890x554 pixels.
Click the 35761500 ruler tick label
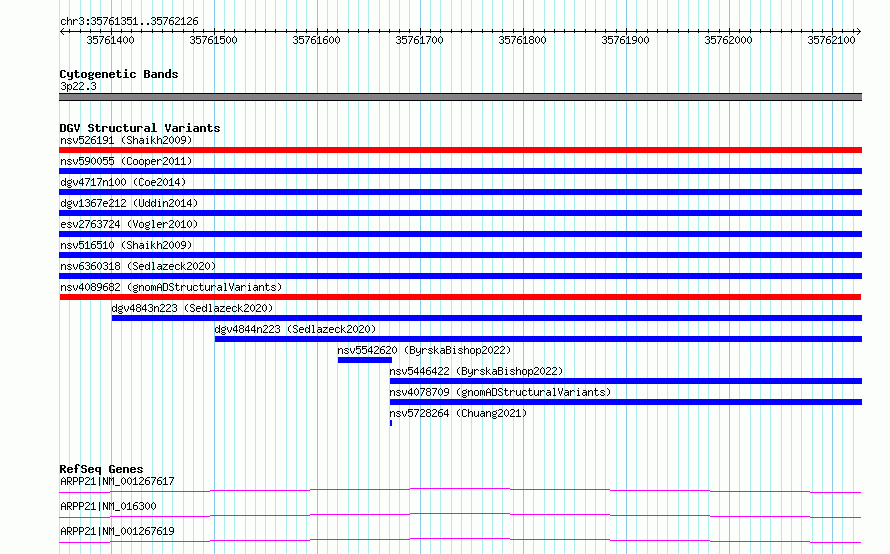point(213,40)
